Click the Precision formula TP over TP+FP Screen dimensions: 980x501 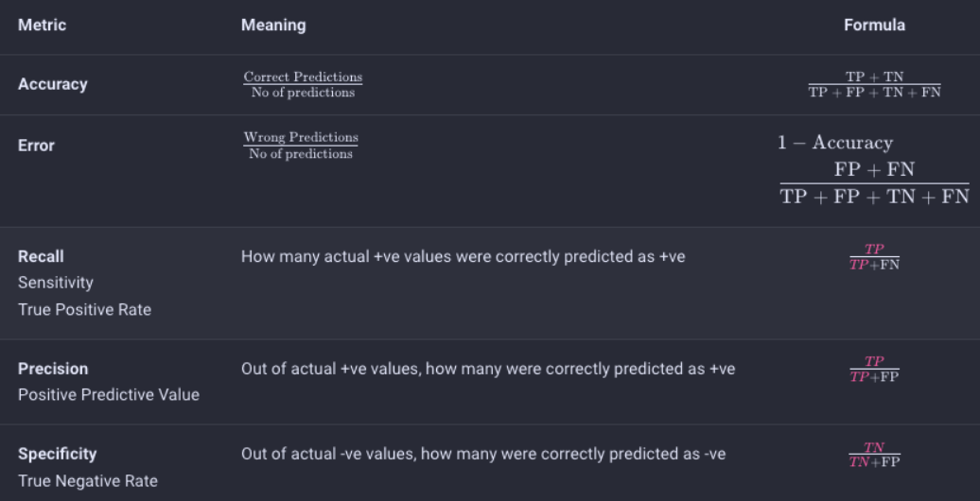(874, 370)
